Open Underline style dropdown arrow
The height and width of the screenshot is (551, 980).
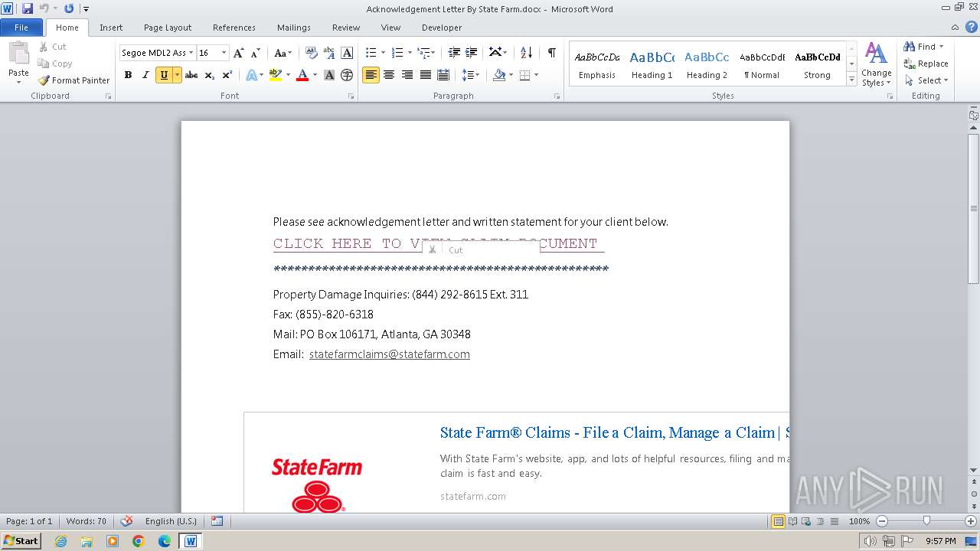(x=177, y=75)
